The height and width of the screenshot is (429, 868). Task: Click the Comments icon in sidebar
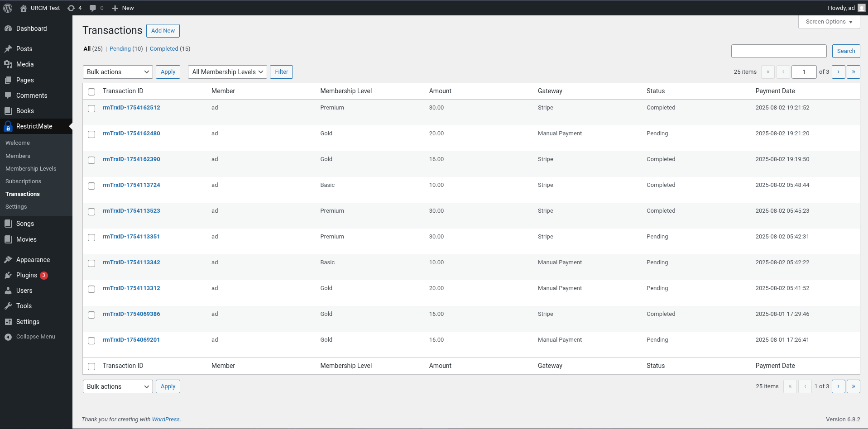8,95
